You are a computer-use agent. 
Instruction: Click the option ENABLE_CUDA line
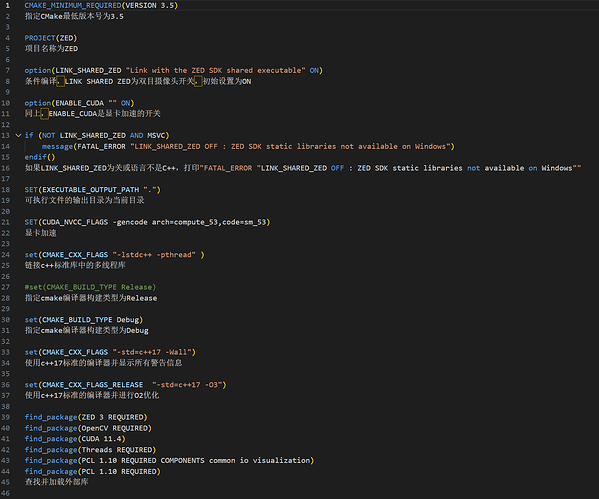79,103
